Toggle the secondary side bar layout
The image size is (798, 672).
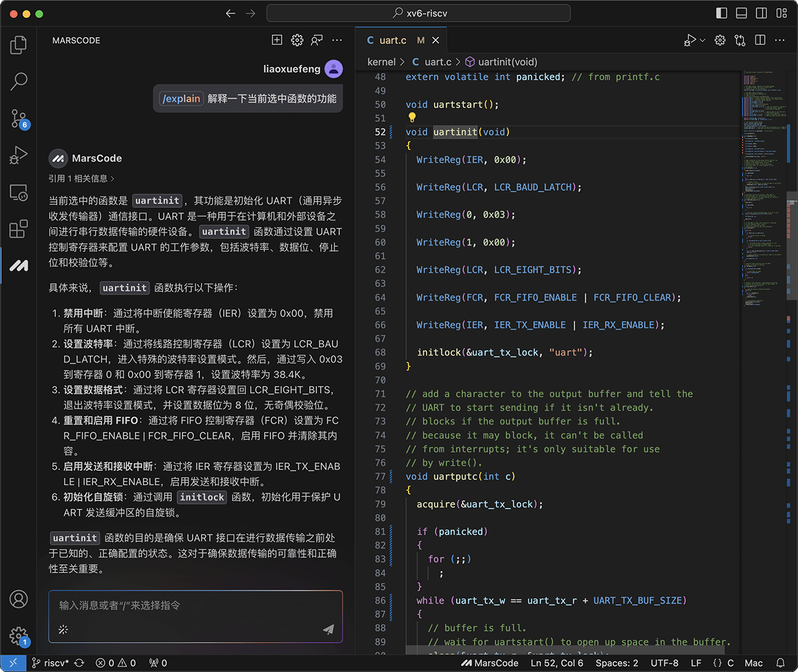pyautogui.click(x=761, y=13)
